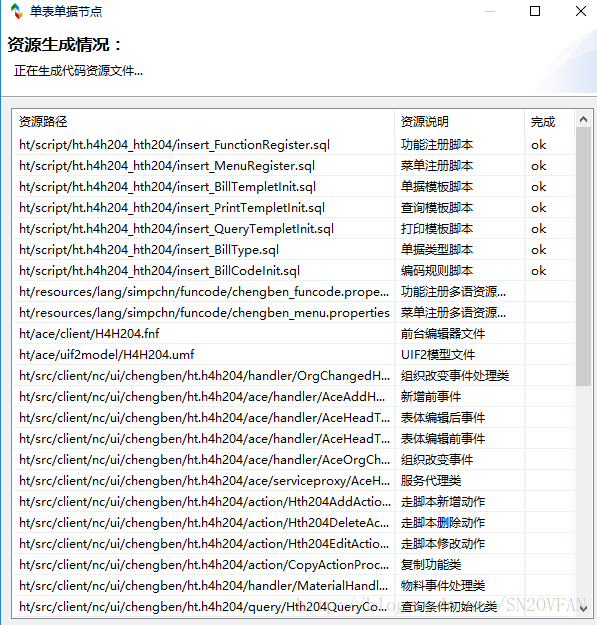This screenshot has height=625, width=597.
Task: Maximize the 单表单据节点 window
Action: [535, 11]
